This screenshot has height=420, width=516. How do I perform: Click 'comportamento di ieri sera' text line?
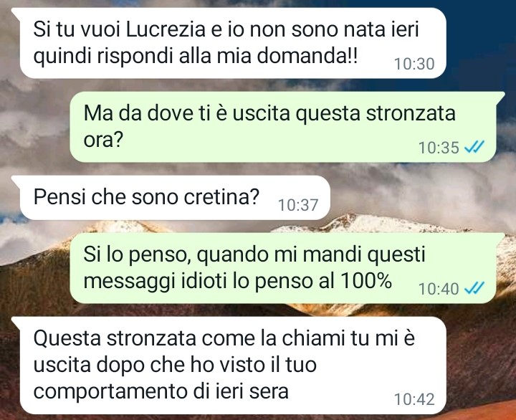[x=161, y=391]
